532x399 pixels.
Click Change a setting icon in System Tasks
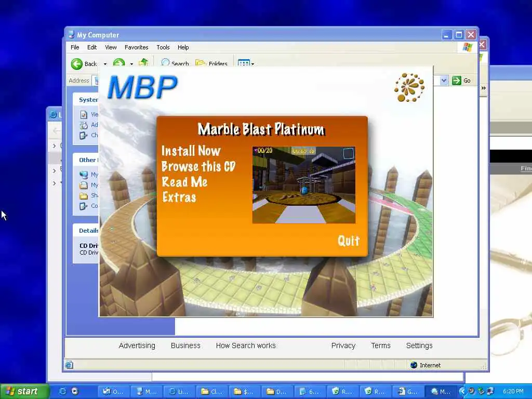(x=84, y=136)
